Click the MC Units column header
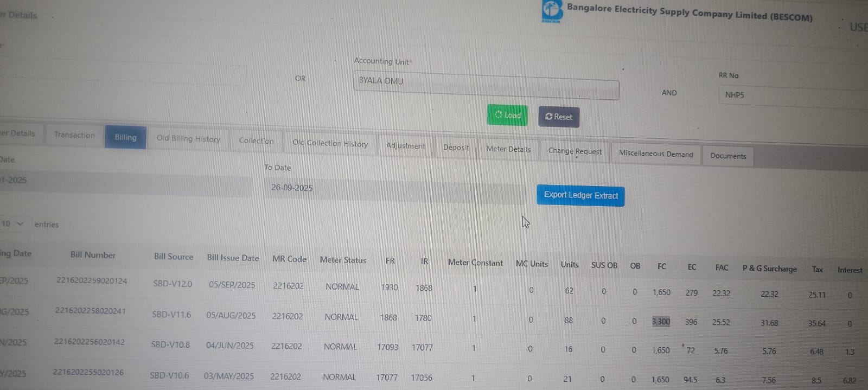The image size is (868, 390). pyautogui.click(x=532, y=264)
